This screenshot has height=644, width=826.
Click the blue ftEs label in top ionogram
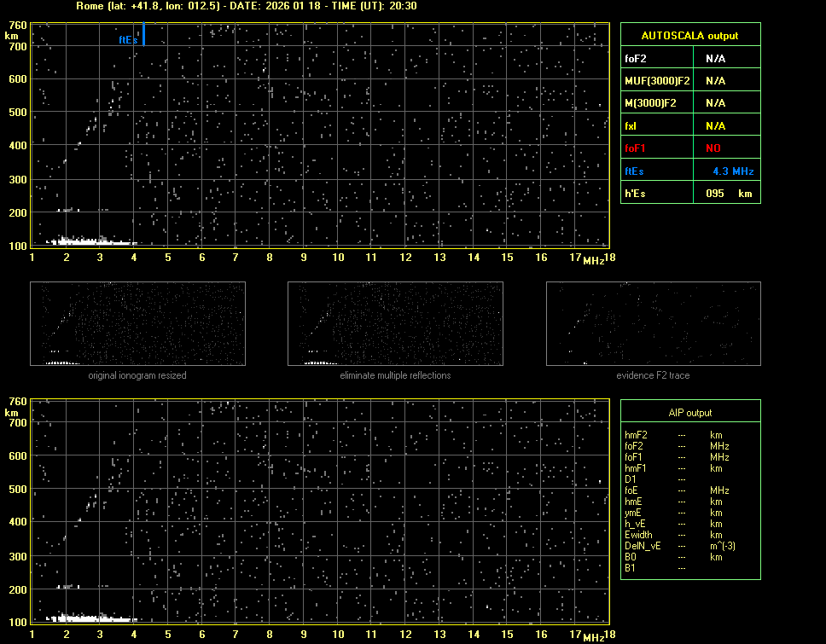[x=128, y=39]
